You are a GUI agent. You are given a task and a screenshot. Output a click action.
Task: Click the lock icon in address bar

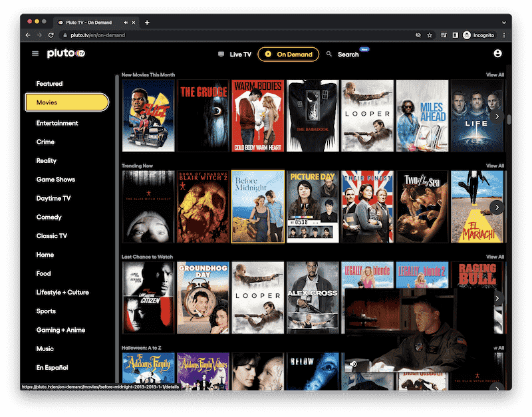pos(65,35)
